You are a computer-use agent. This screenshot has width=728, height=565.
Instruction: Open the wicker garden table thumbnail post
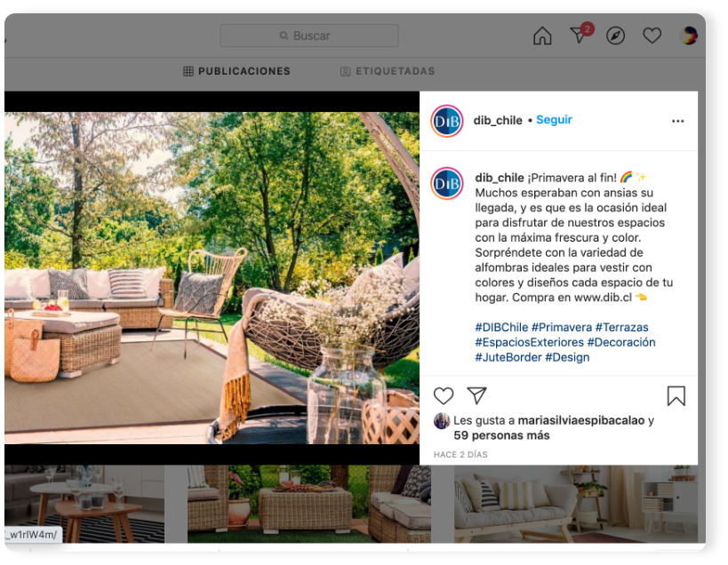pyautogui.click(x=308, y=504)
